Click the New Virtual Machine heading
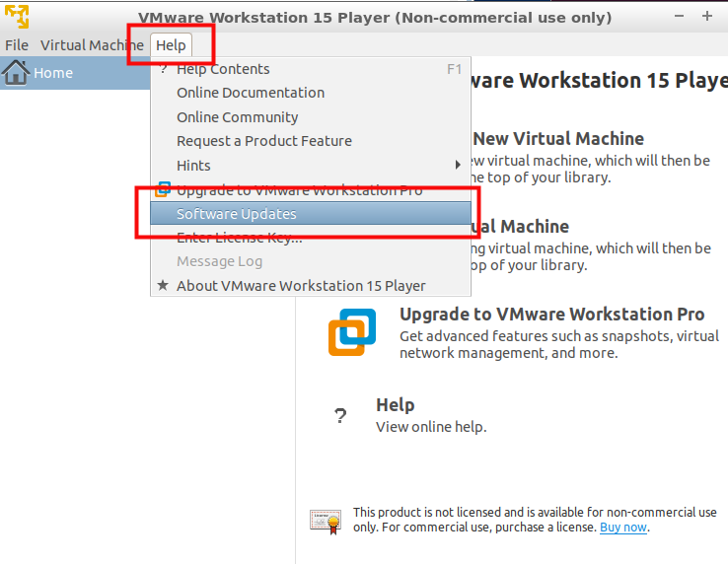 pyautogui.click(x=558, y=138)
